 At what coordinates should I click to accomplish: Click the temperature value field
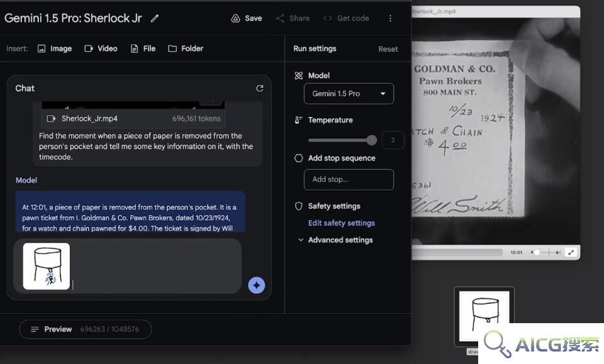coord(393,140)
